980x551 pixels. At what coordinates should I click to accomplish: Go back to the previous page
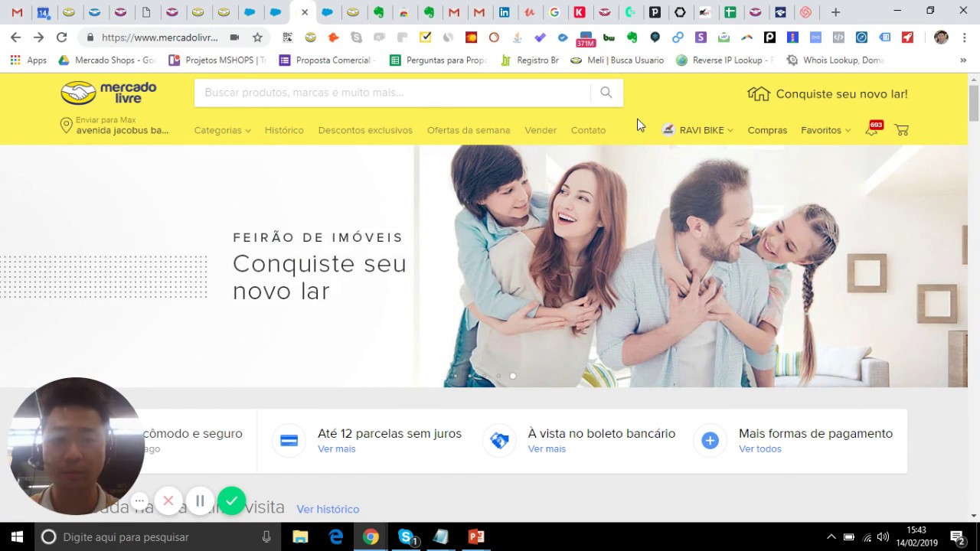[x=15, y=37]
